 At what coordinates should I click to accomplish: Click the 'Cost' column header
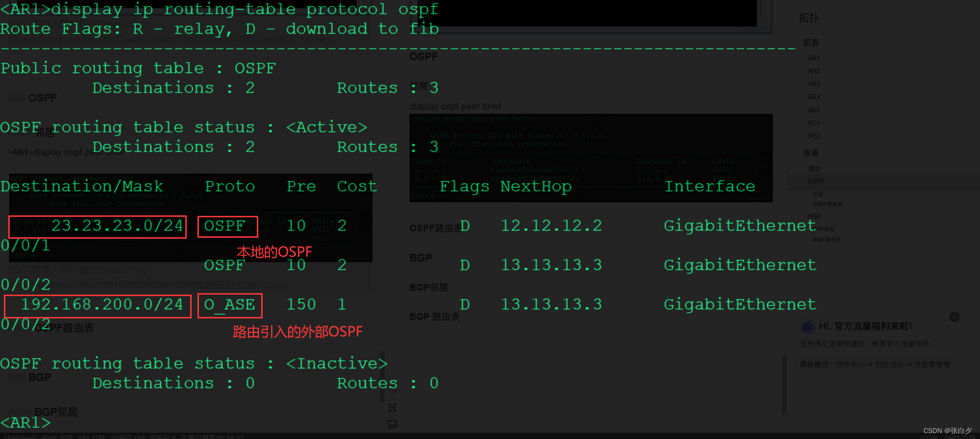point(357,186)
